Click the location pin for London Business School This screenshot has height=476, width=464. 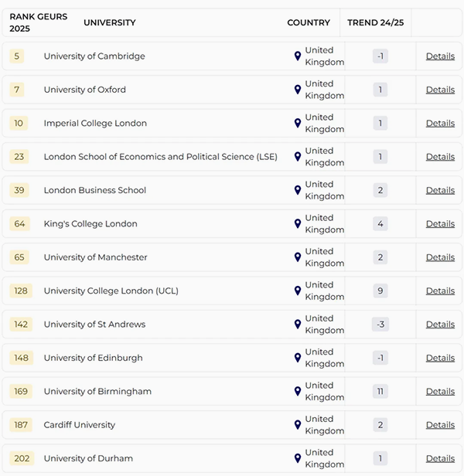(298, 190)
